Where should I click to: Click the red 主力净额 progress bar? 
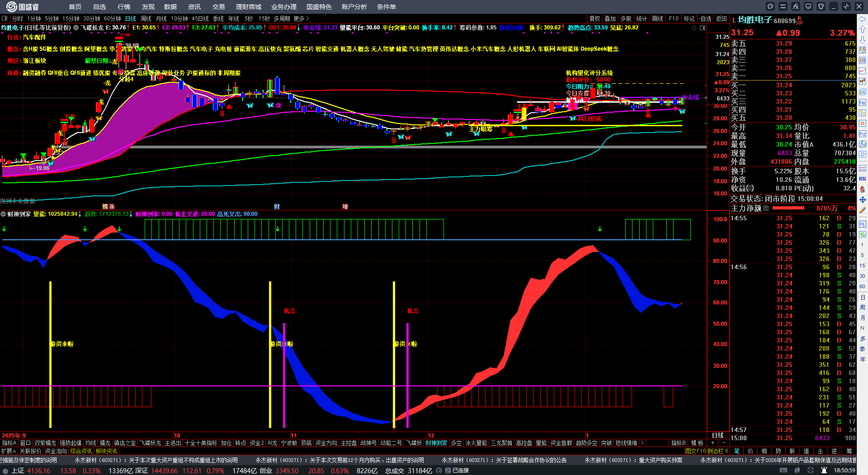tap(788, 208)
